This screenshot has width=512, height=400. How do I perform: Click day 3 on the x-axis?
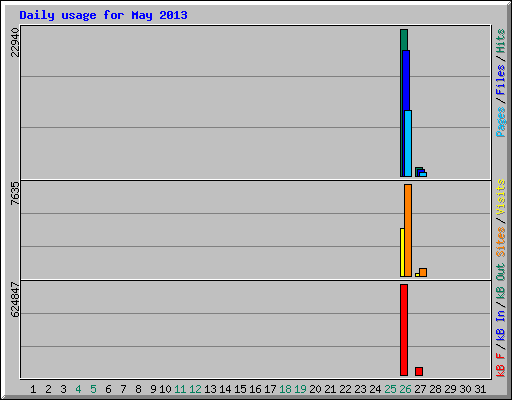(63, 389)
